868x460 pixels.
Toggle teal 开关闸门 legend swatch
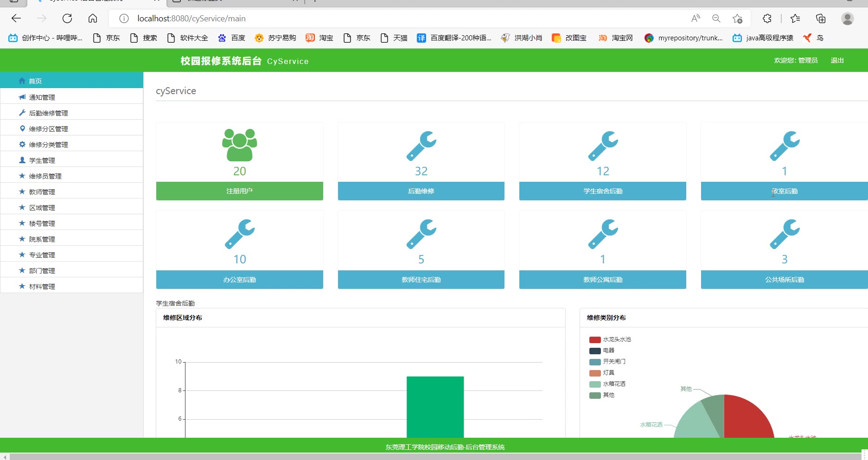[595, 362]
